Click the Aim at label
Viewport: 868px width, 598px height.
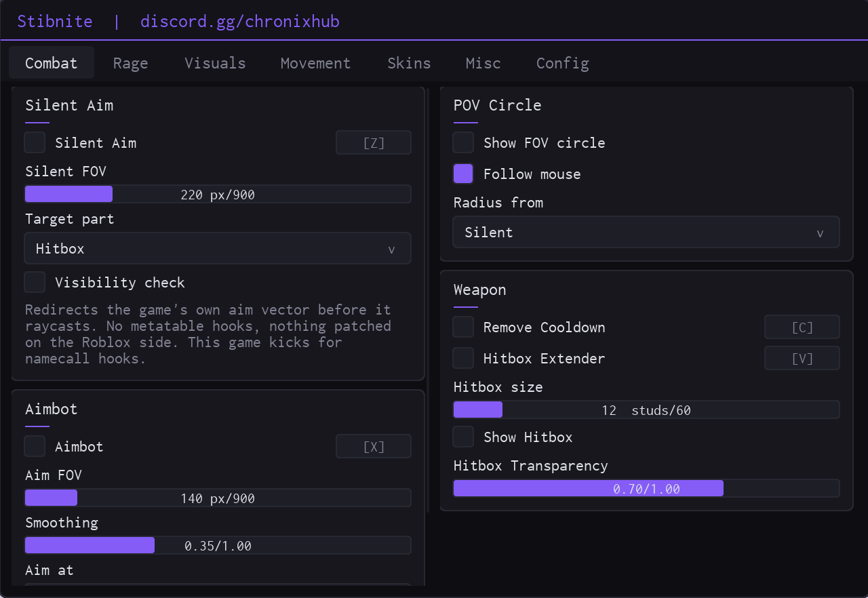pyautogui.click(x=50, y=570)
